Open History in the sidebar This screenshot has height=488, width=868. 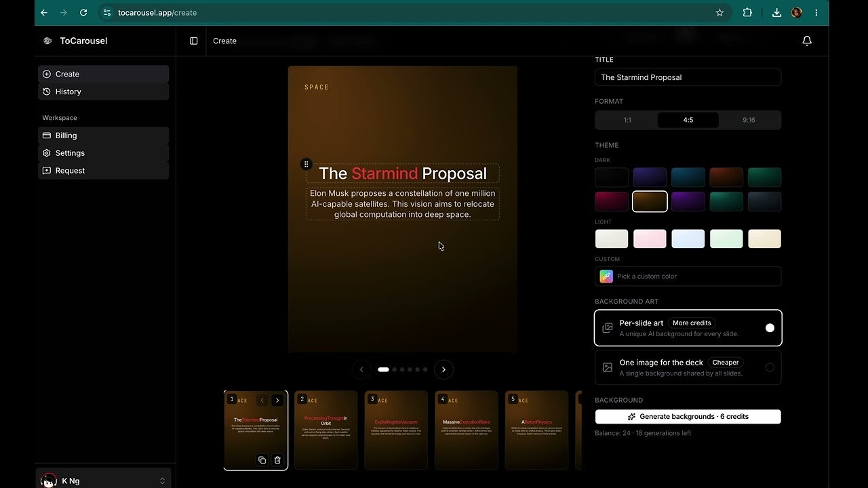[103, 91]
